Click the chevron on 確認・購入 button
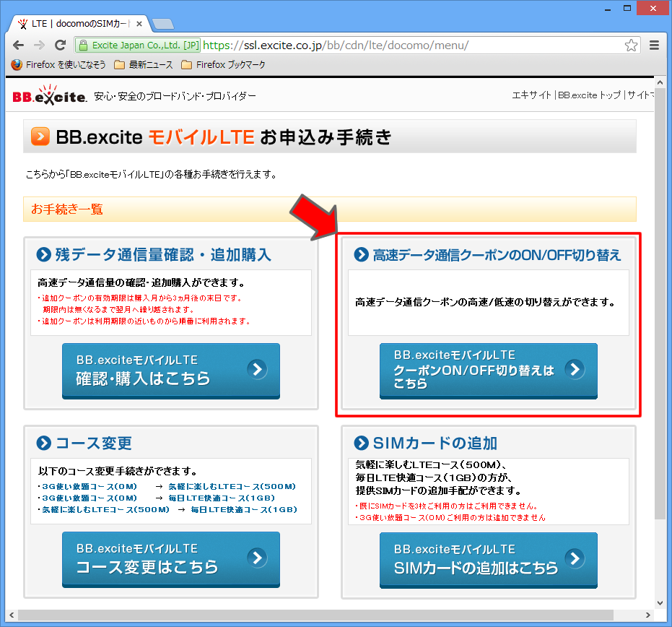Viewport: 672px width, 627px height. (x=257, y=369)
